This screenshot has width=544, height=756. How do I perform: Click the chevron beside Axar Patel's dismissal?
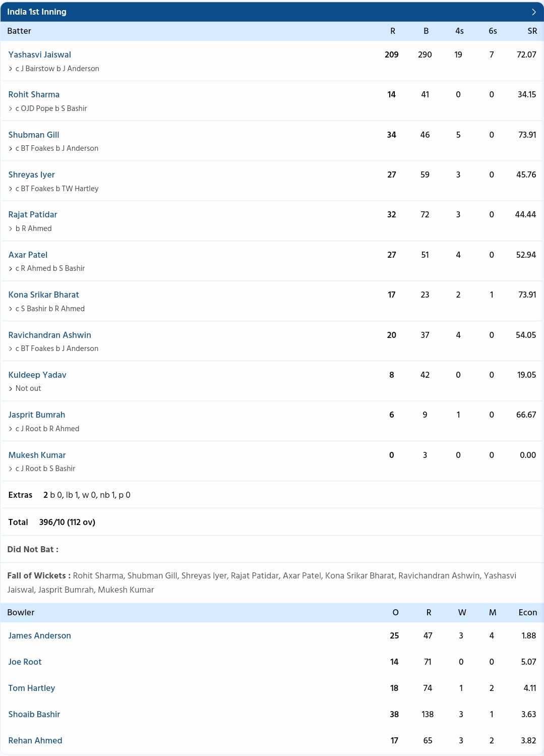point(11,268)
